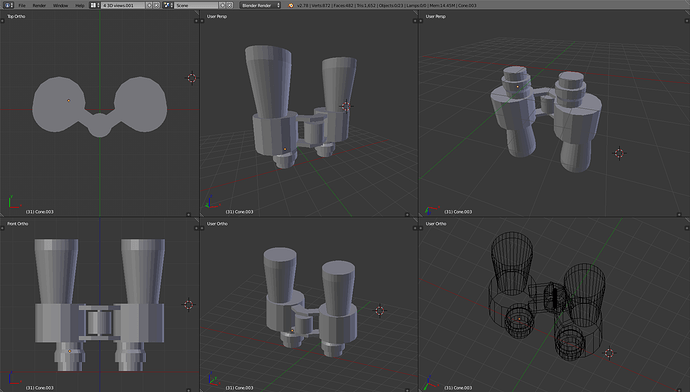Click the axis gizmo in middle User Persp view

coord(212,202)
